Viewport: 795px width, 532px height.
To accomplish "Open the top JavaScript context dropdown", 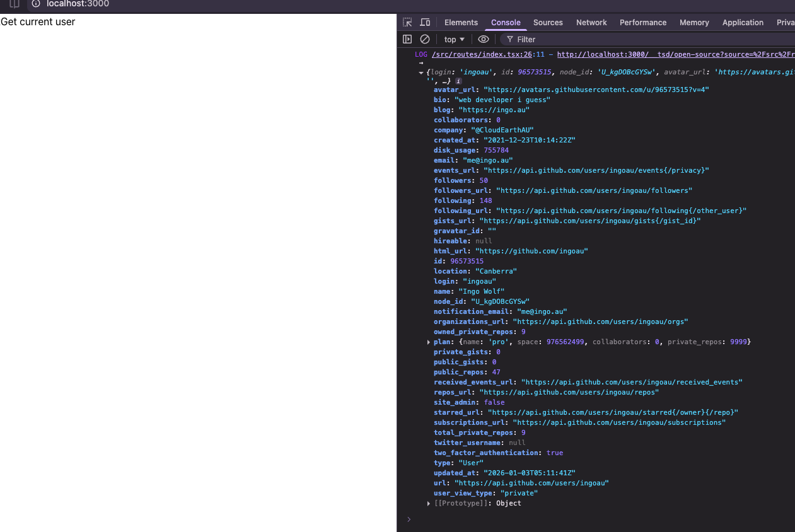I will (x=454, y=39).
